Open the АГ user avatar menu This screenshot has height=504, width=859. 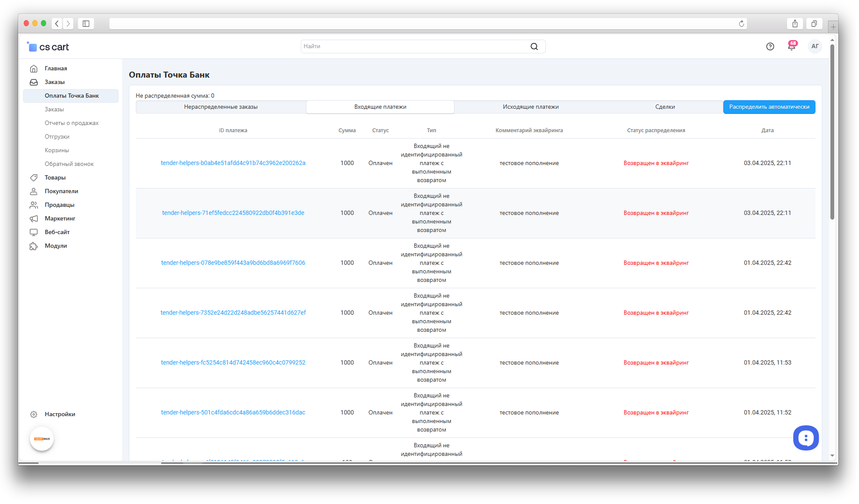pyautogui.click(x=815, y=46)
